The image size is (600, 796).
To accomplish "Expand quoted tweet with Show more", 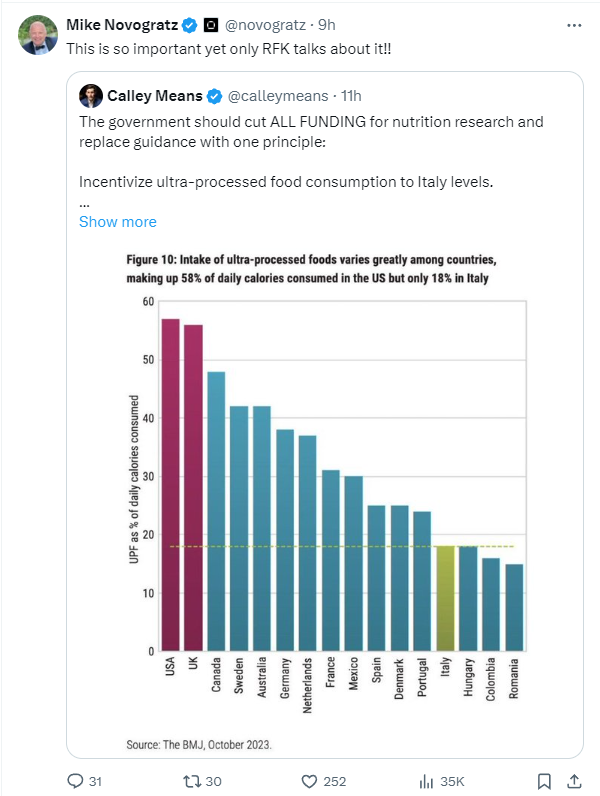I will (117, 221).
